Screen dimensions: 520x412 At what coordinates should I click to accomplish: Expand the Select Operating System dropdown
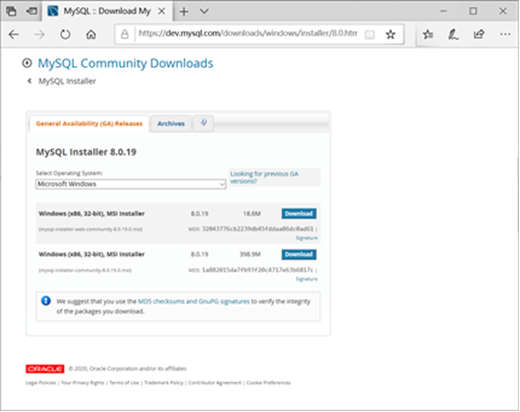click(x=131, y=184)
